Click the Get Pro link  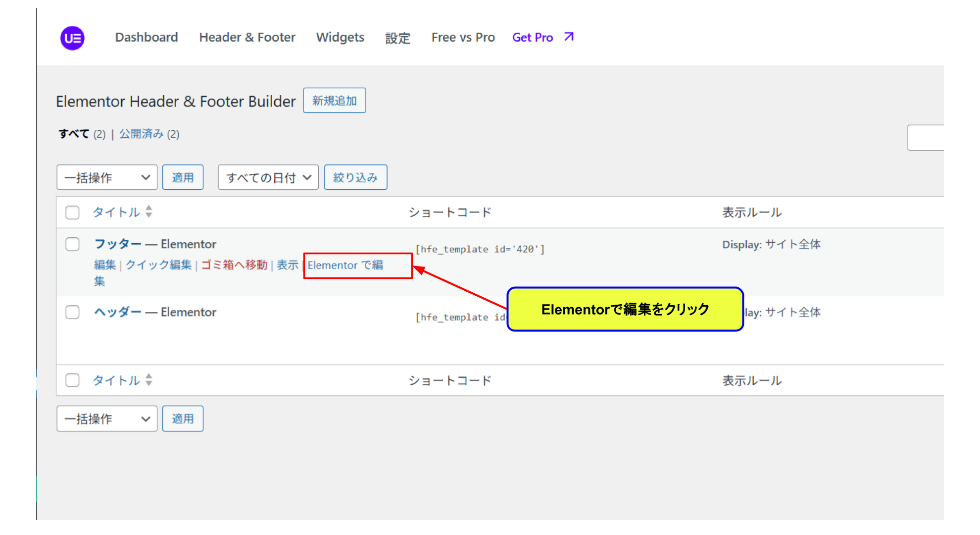pos(533,37)
